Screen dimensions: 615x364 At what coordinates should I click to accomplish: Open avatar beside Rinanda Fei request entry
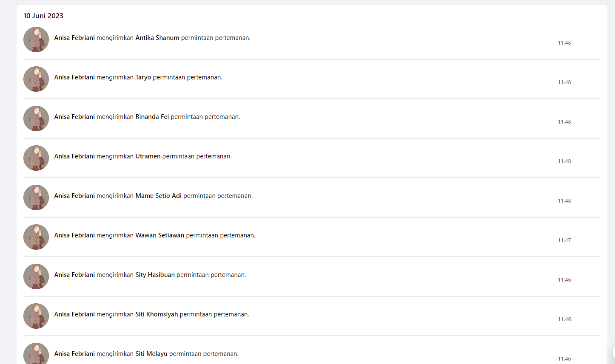36,119
